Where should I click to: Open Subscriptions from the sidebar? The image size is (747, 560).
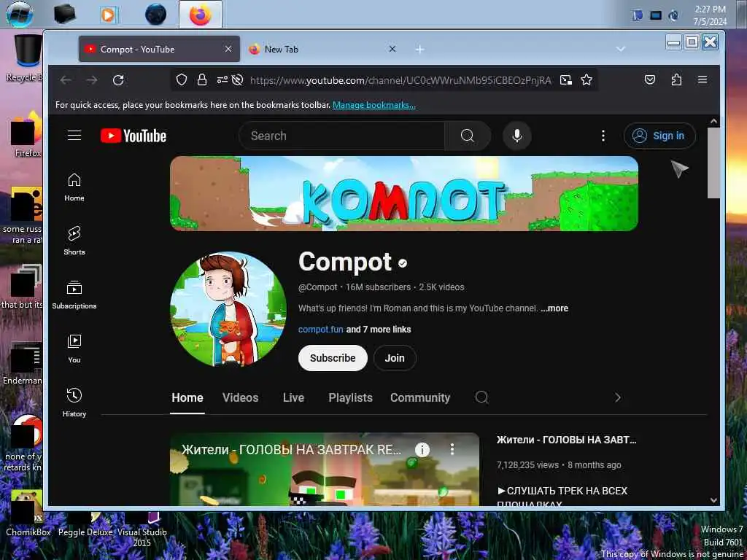[x=74, y=295]
